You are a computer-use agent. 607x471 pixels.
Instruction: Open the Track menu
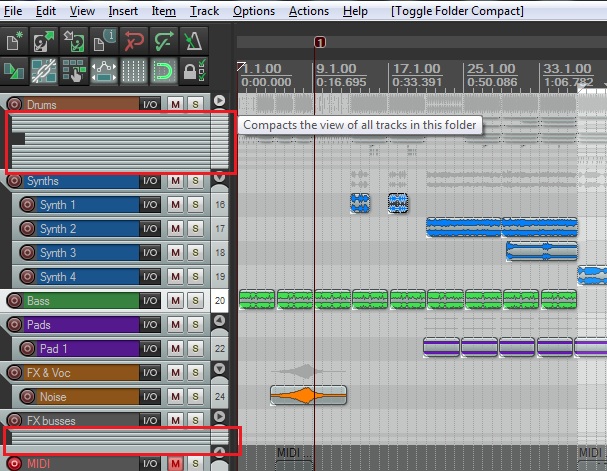[x=204, y=11]
